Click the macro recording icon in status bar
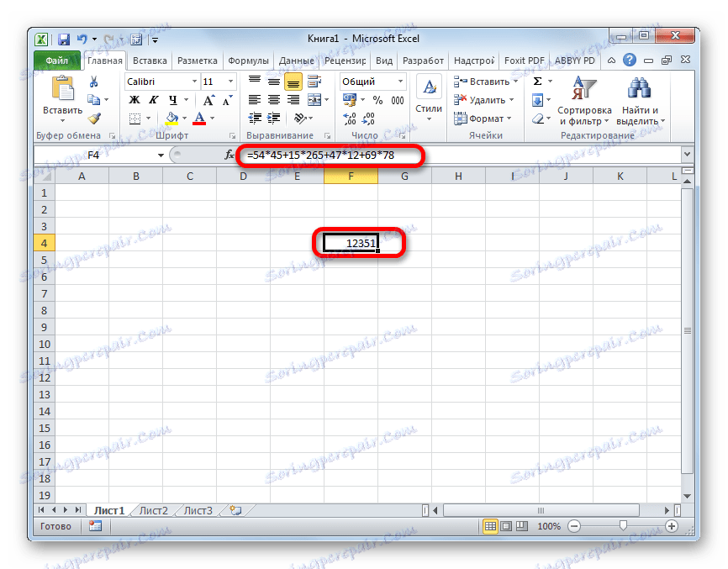The height and width of the screenshot is (569, 728). [95, 526]
